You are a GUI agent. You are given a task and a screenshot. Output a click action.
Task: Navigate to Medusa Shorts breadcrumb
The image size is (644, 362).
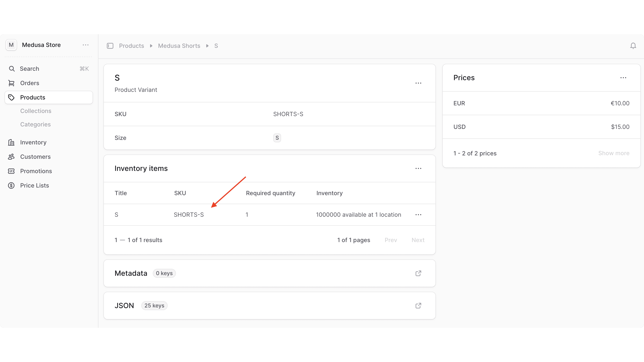(x=179, y=46)
